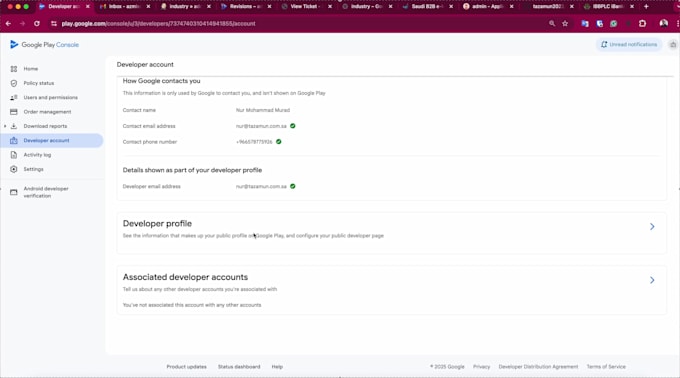Click the Contact email address label
This screenshot has height=378, width=680.
149,126
